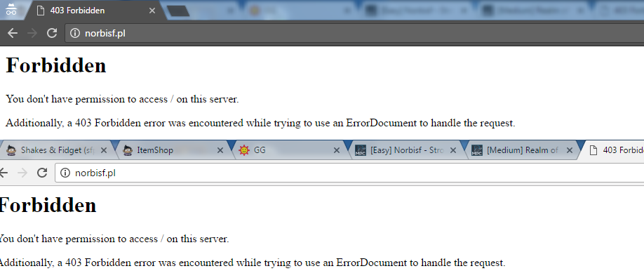The height and width of the screenshot is (278, 644).
Task: Click Forbidden heading in lower window
Action: 48,205
